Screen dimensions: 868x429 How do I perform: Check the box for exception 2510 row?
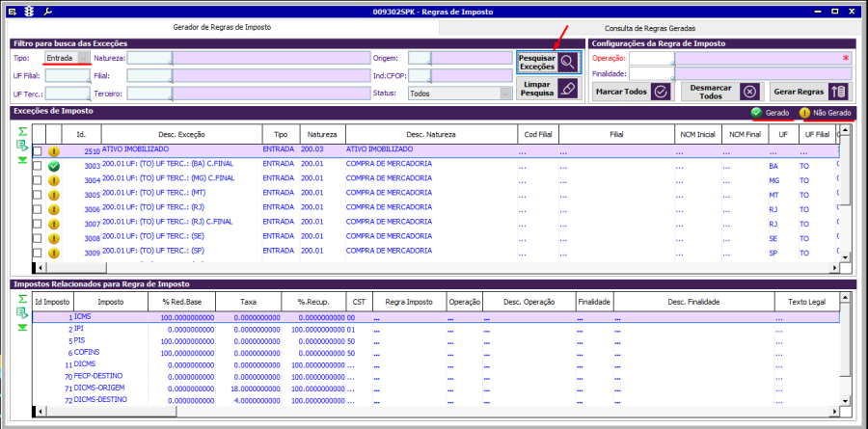pos(38,151)
